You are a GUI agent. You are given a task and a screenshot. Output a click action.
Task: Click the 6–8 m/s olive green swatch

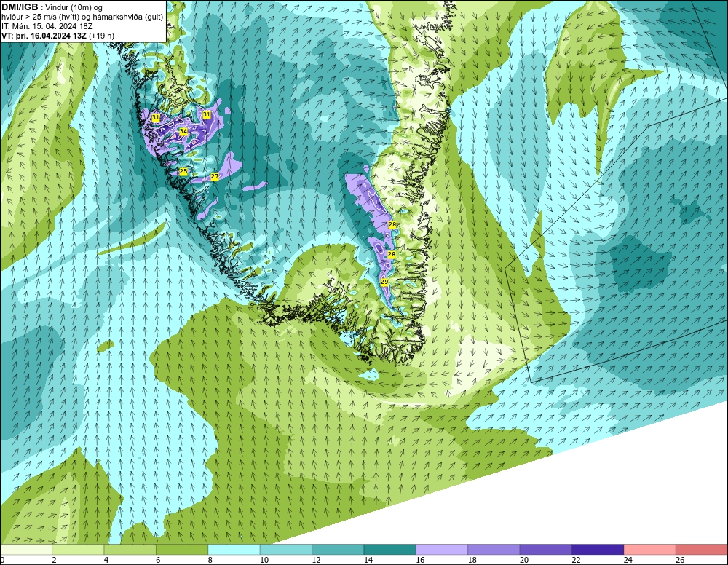(x=182, y=550)
